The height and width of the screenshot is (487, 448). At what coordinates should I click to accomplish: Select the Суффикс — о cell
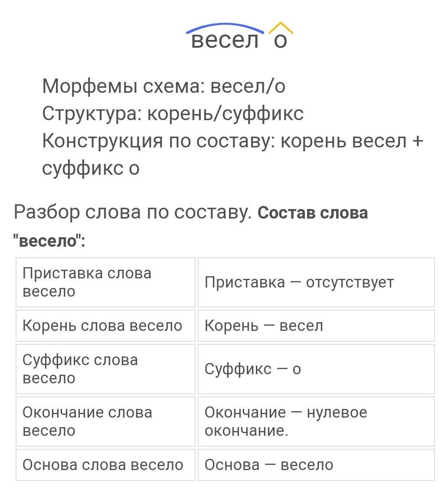click(316, 369)
